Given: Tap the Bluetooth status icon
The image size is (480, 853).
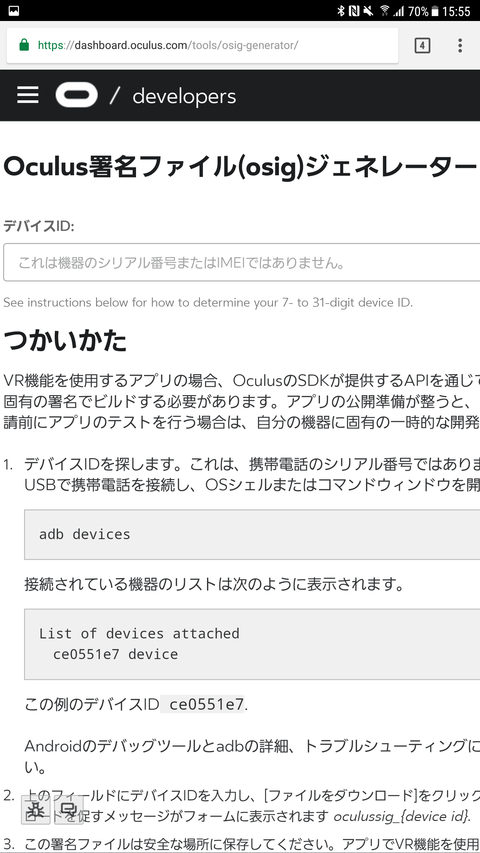Looking at the screenshot, I should coord(341,10).
